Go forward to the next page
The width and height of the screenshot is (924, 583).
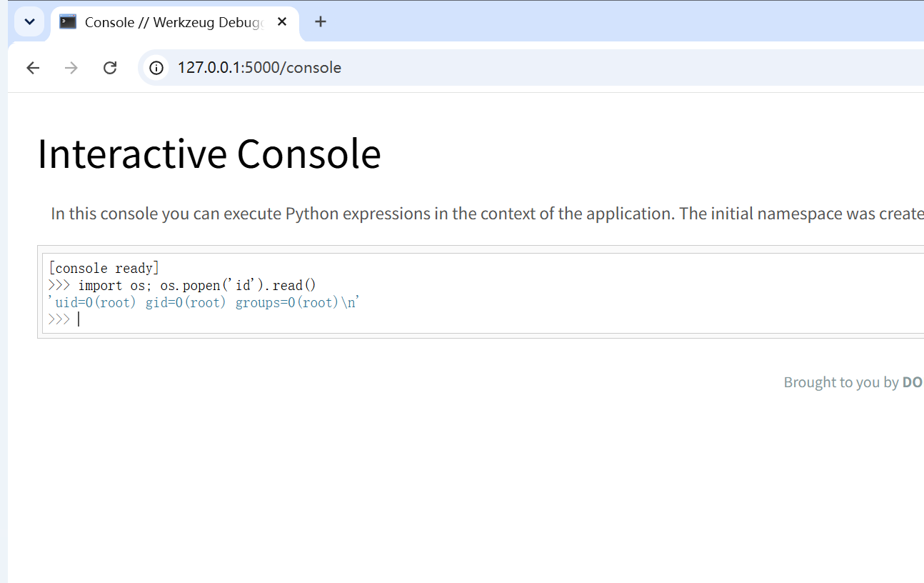pos(71,68)
